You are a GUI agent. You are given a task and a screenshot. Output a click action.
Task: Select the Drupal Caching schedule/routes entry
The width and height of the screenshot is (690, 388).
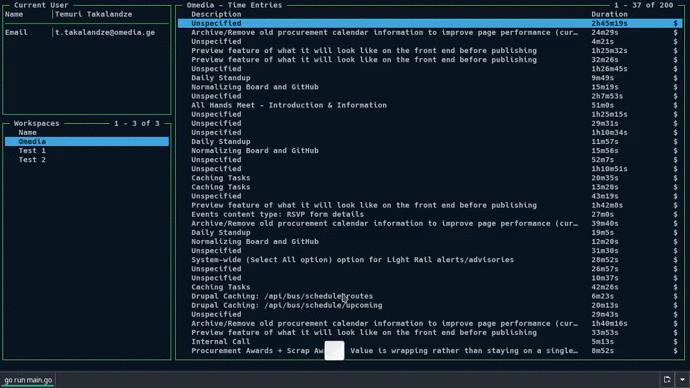[430, 296]
